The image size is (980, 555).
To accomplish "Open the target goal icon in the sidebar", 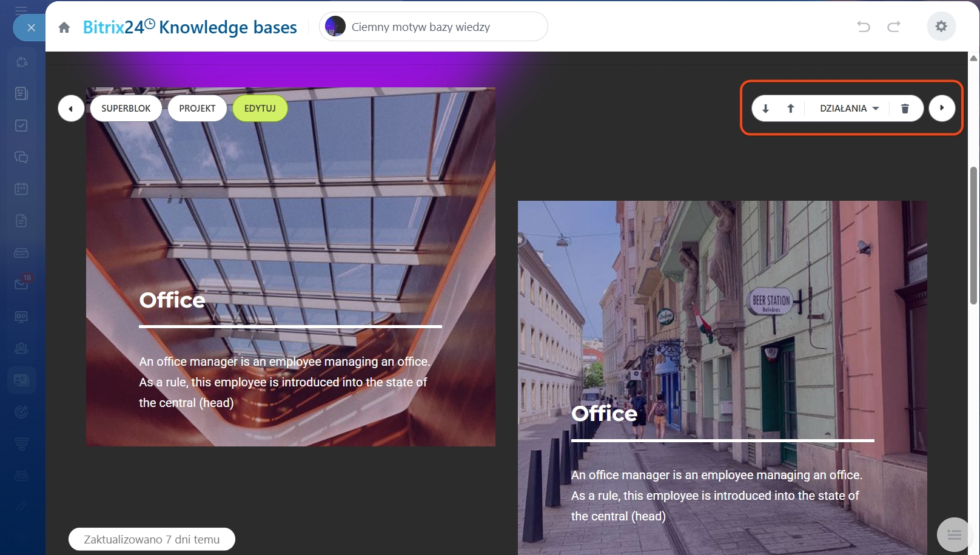I will click(21, 412).
